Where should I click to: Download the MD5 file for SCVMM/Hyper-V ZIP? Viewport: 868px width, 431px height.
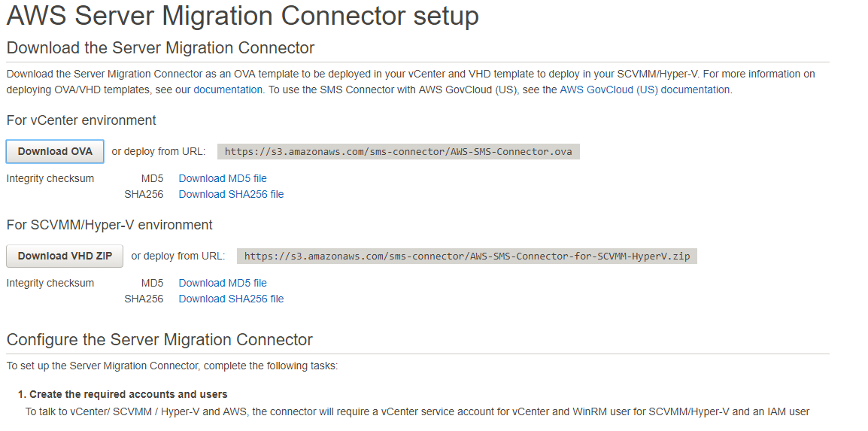click(223, 283)
